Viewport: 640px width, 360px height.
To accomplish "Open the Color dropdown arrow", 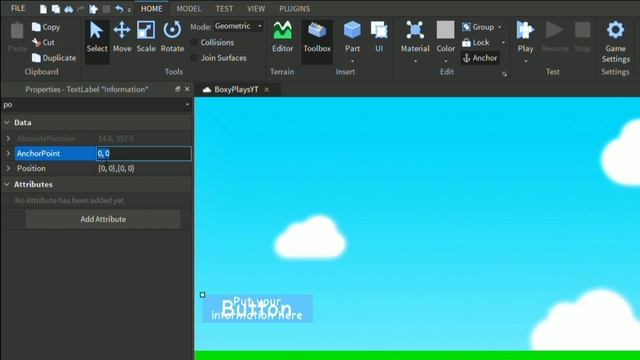I will pos(445,61).
